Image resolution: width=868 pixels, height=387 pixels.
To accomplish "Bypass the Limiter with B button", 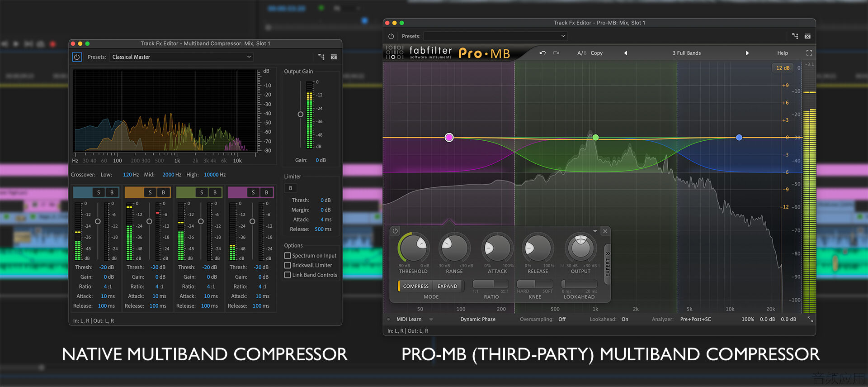I will pyautogui.click(x=291, y=188).
